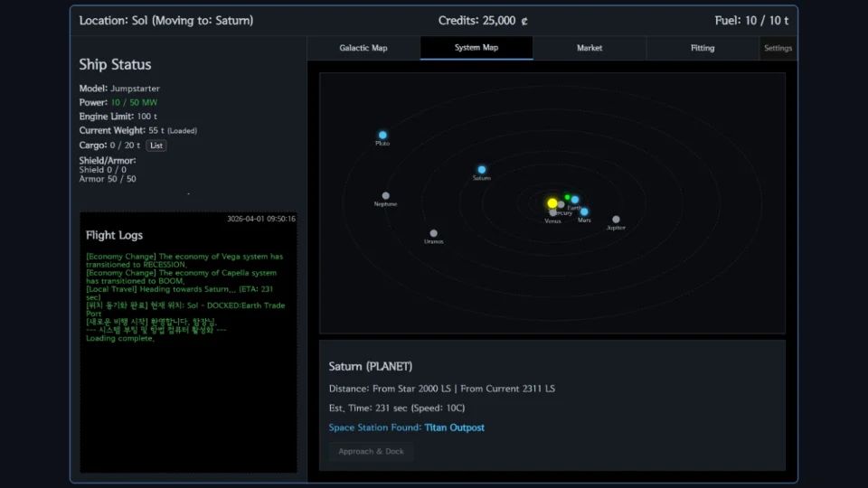Click the Mars planet dot
The width and height of the screenshot is (868, 488).
584,212
